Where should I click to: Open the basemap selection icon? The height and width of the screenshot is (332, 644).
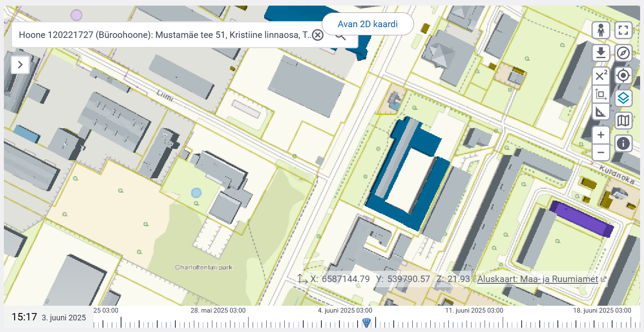point(623,121)
